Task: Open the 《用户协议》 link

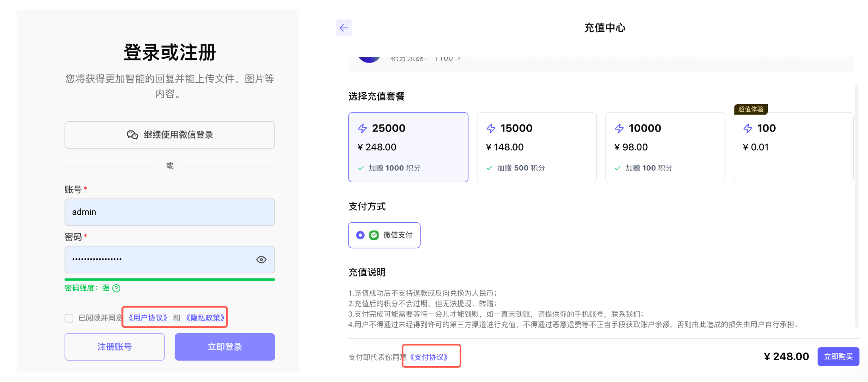Action: pyautogui.click(x=148, y=318)
